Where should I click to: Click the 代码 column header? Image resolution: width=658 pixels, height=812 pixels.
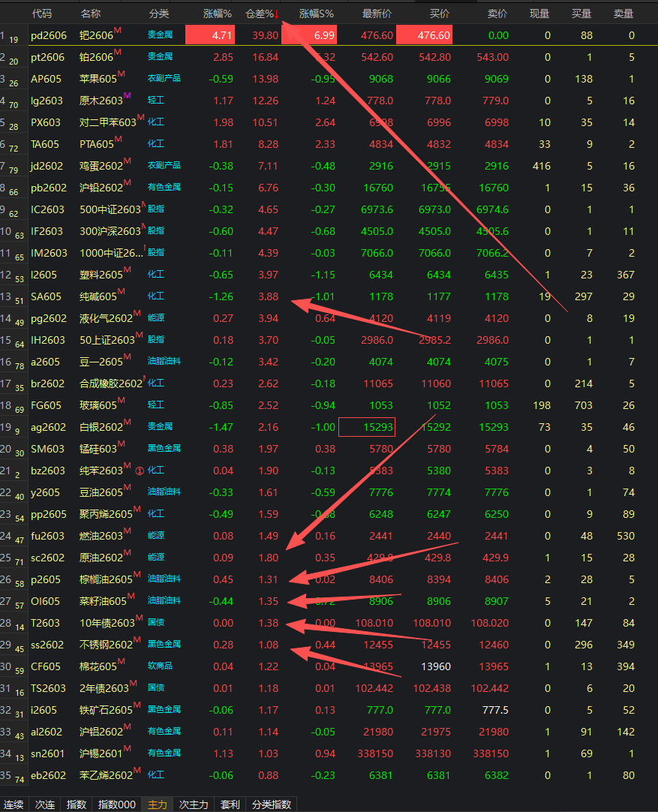(42, 14)
